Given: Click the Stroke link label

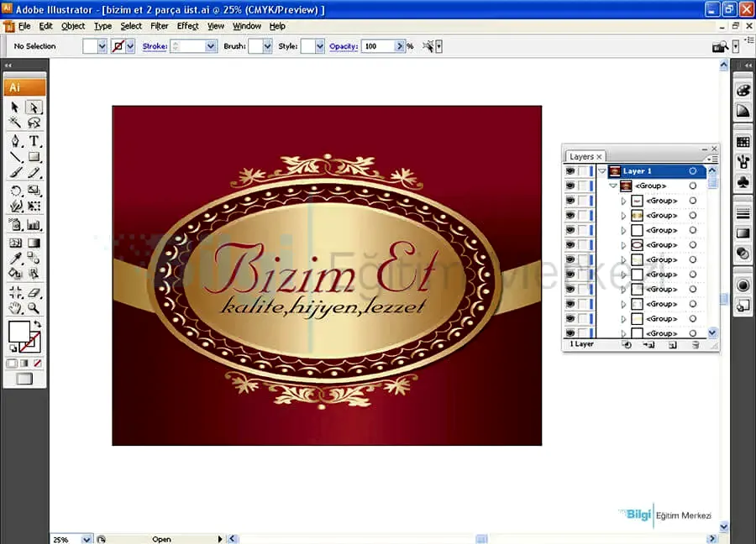Looking at the screenshot, I should coord(154,46).
